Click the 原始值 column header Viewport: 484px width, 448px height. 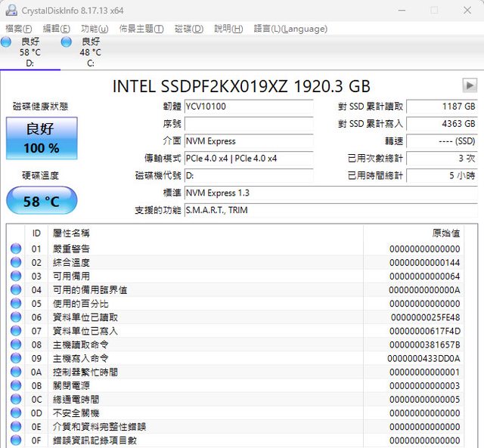[x=445, y=233]
